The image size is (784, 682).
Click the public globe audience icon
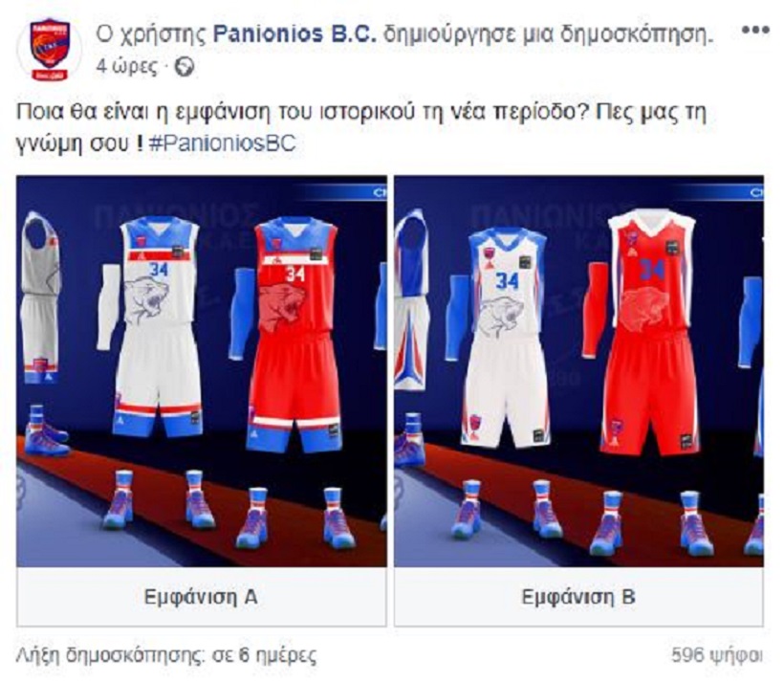point(184,67)
